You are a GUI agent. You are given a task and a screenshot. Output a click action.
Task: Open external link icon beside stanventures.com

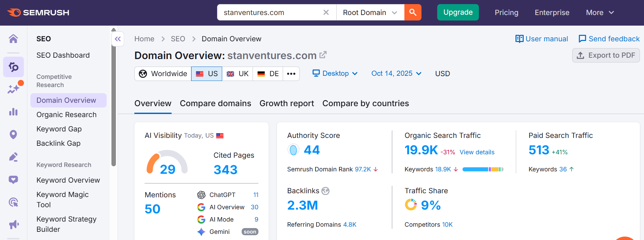[x=323, y=55]
